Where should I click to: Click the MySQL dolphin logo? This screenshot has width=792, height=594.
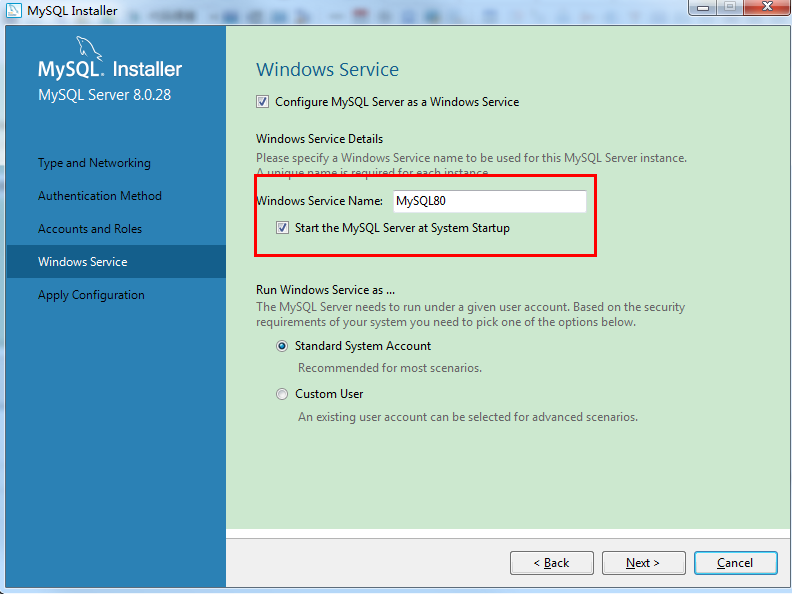point(89,48)
